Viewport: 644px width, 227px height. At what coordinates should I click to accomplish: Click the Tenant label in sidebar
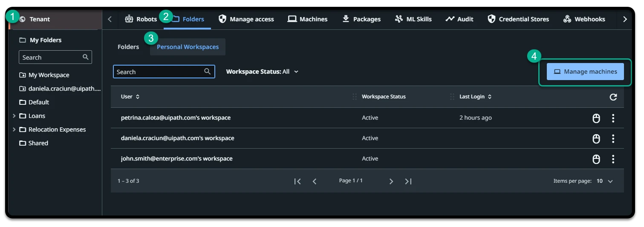click(40, 19)
